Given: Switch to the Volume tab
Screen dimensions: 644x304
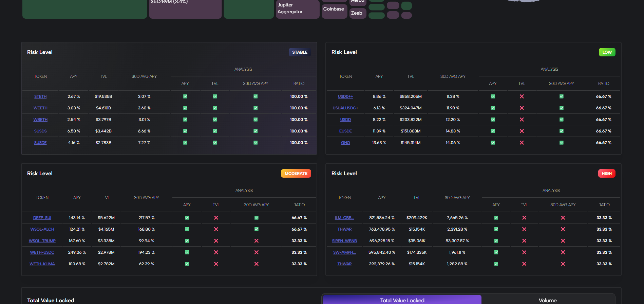Looking at the screenshot, I should [547, 300].
